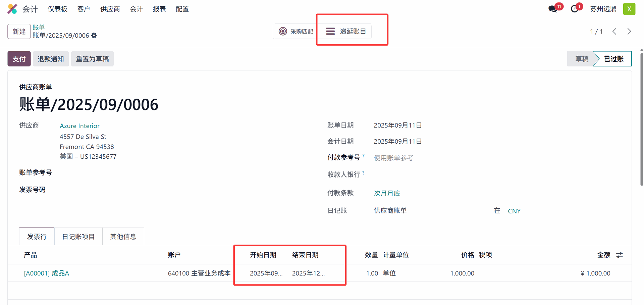Open the Azure Interior vendor link
The image size is (644, 305).
[x=79, y=126]
